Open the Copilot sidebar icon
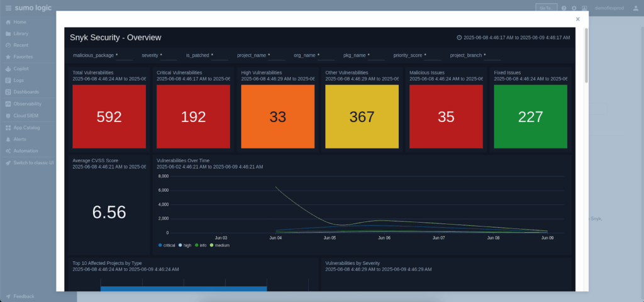 [8, 69]
